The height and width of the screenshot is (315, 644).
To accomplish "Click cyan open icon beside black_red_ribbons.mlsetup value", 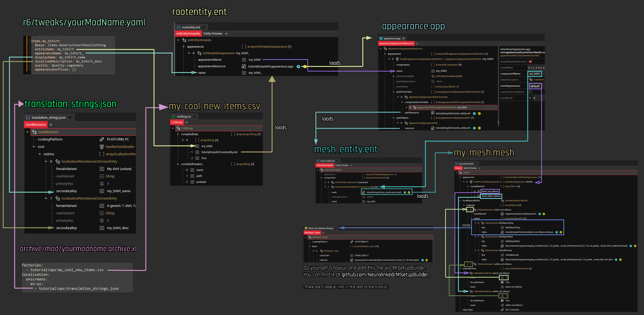I will (556, 232).
